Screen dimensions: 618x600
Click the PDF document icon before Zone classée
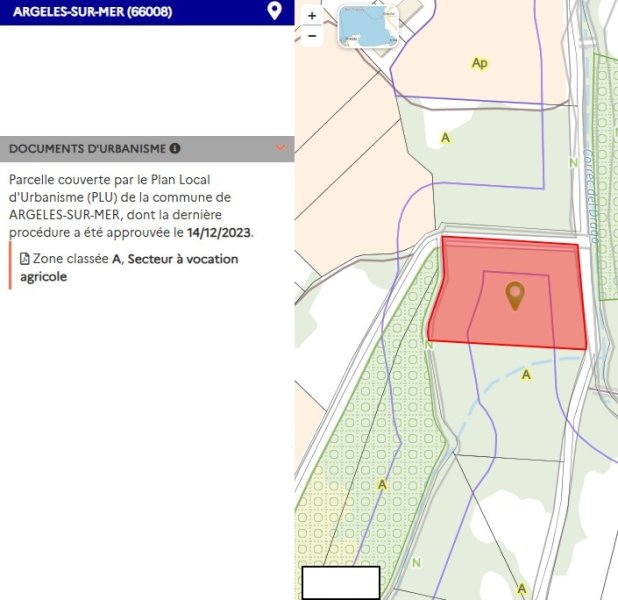click(x=25, y=259)
